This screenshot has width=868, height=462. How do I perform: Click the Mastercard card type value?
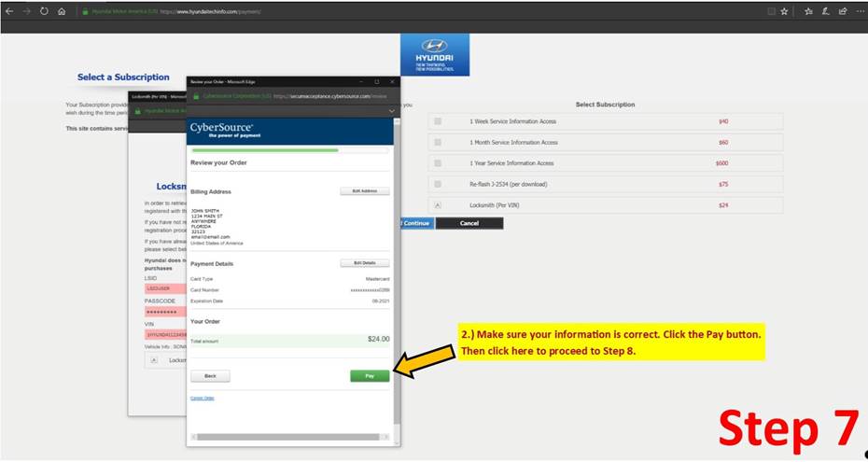coord(378,279)
